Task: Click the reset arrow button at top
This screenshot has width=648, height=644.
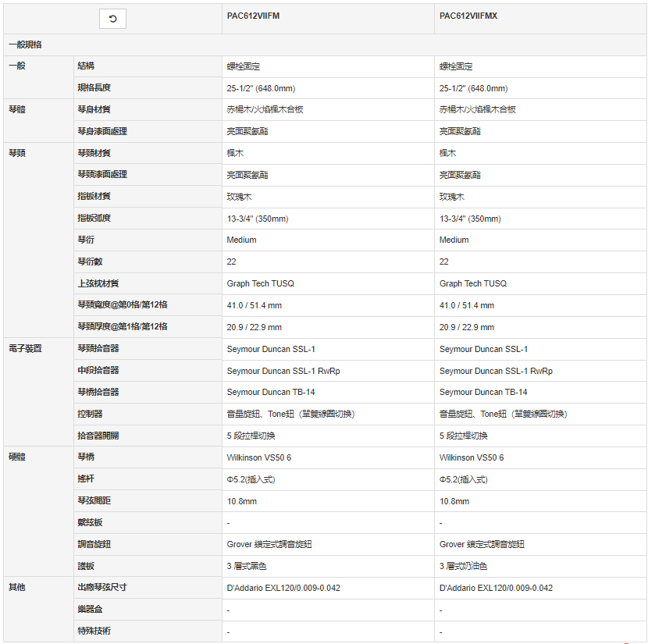Action: pyautogui.click(x=112, y=19)
